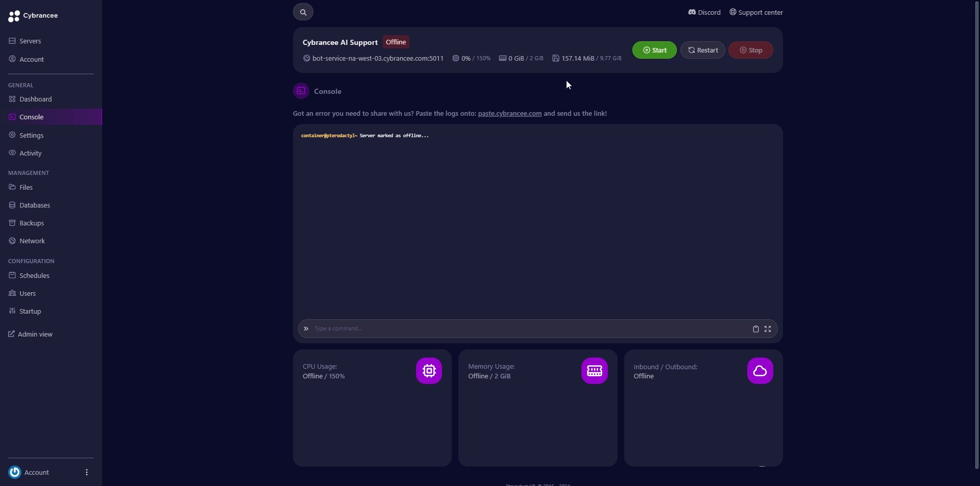Image resolution: width=980 pixels, height=486 pixels.
Task: Click the Cybrancee logo
Action: click(33, 16)
